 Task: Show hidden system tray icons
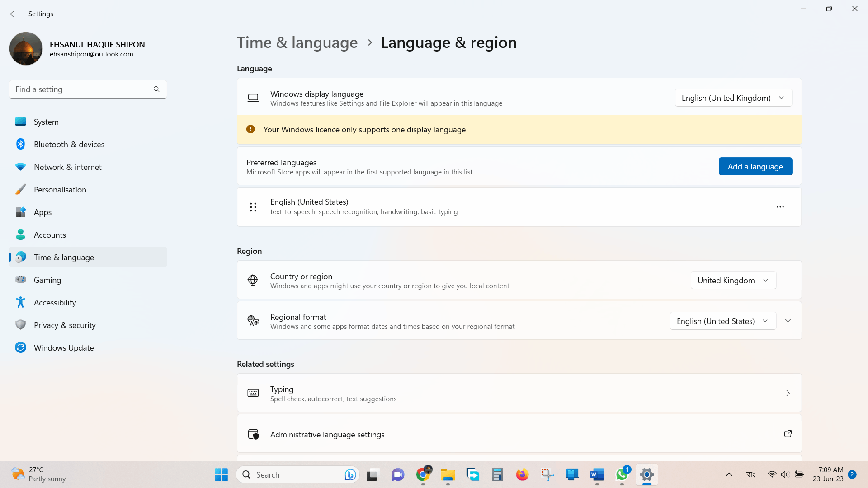pyautogui.click(x=729, y=474)
